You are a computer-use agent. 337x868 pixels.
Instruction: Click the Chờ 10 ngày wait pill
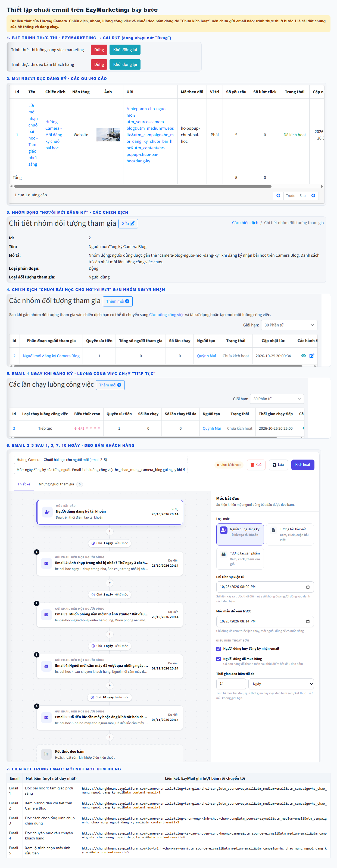(110, 697)
